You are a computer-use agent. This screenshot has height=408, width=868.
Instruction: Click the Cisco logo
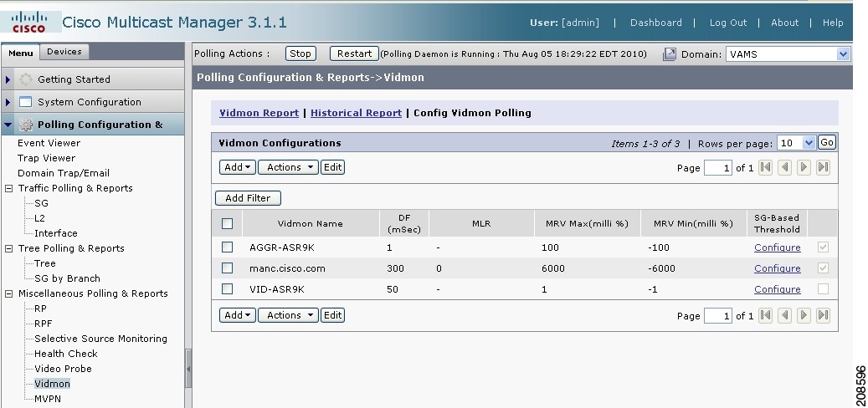pyautogui.click(x=28, y=22)
